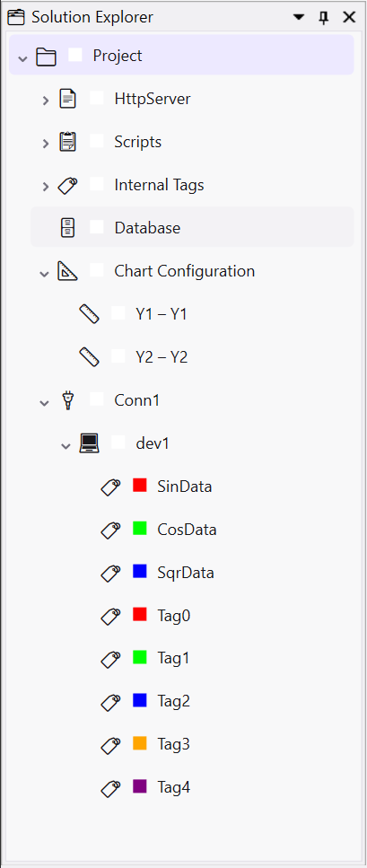This screenshot has width=367, height=868.
Task: Expand the Internal Tags node
Action: click(46, 187)
